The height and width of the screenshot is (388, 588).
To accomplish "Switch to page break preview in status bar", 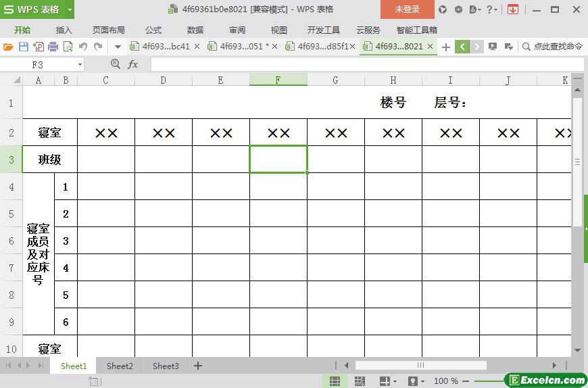I will point(360,381).
